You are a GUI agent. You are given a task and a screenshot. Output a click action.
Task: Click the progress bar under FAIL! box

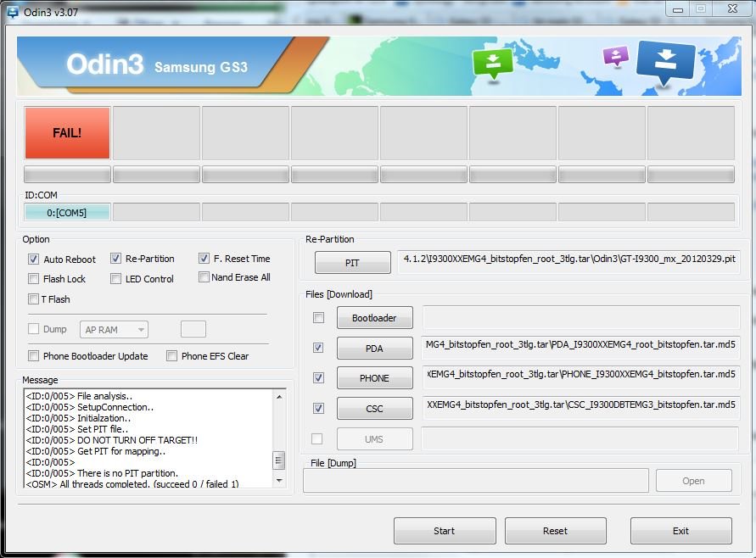coord(67,174)
